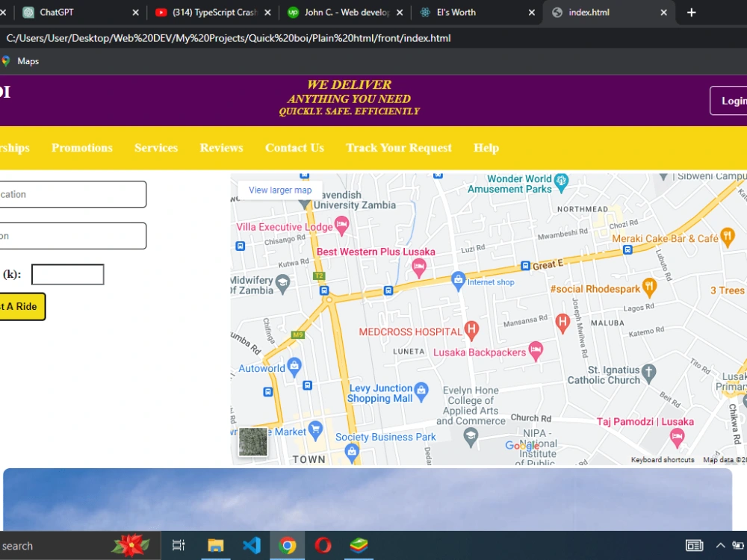
Task: Close the ChatGPT tab
Action: [x=136, y=13]
